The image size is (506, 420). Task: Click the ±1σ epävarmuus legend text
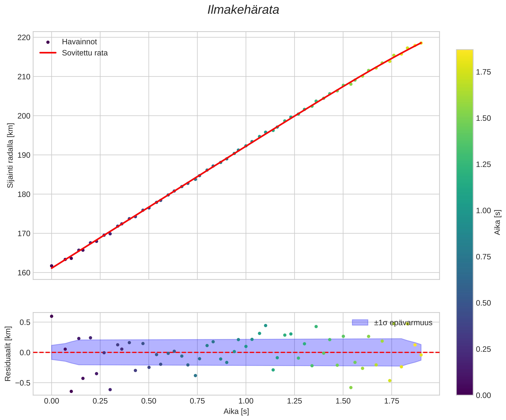[x=403, y=323]
